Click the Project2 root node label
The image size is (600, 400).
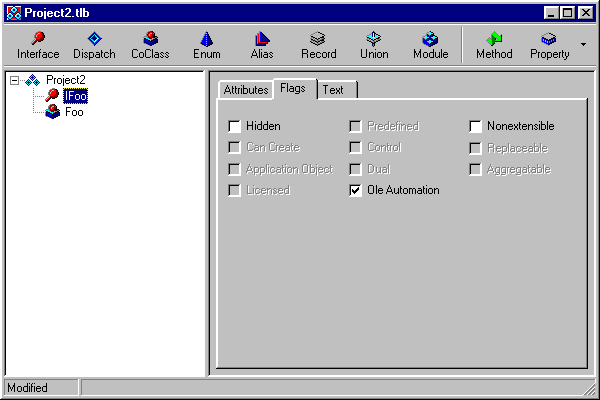click(x=67, y=80)
